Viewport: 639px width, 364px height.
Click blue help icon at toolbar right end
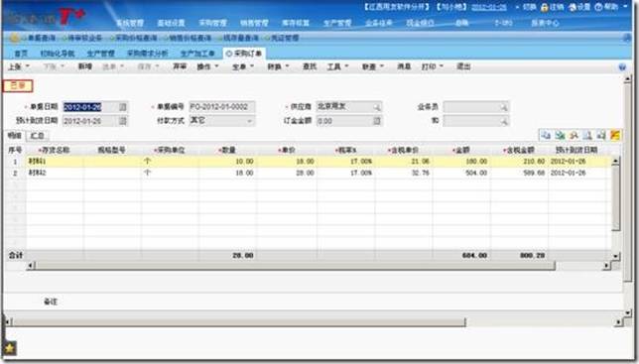[x=622, y=67]
